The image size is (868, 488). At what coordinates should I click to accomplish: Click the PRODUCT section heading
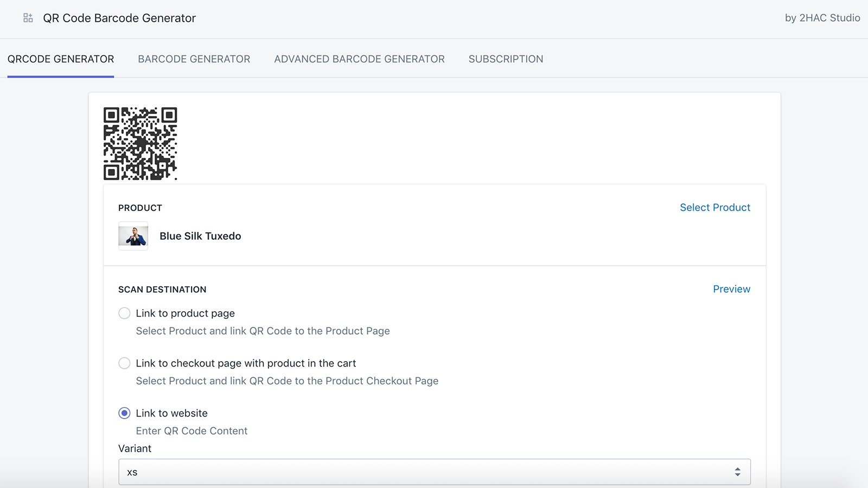point(140,208)
